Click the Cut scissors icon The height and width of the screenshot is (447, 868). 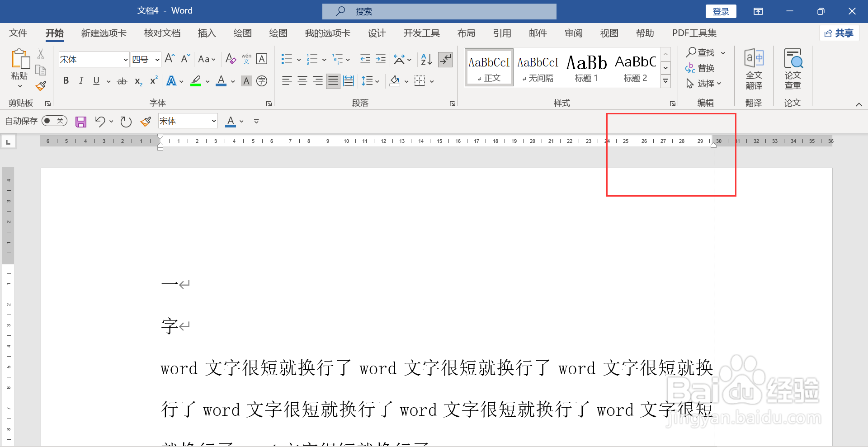pos(41,54)
